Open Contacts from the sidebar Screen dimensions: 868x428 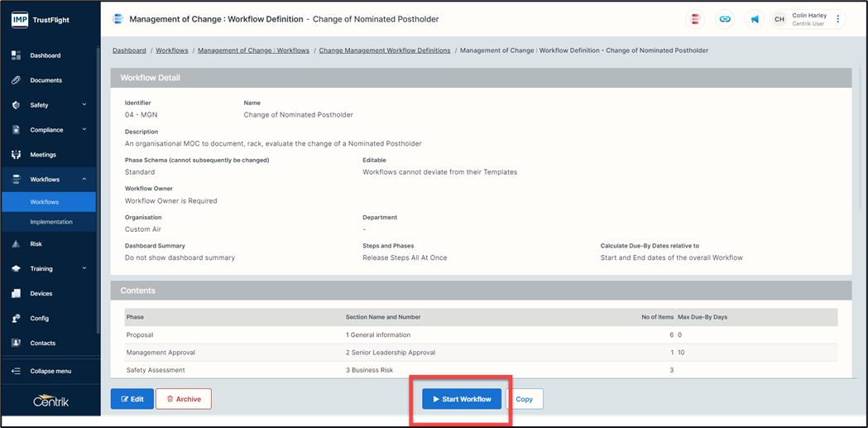point(42,344)
